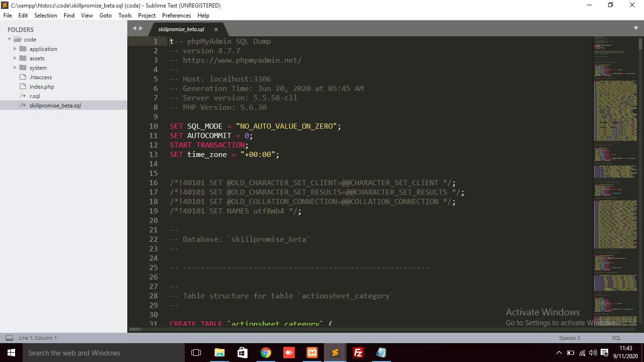This screenshot has width=644, height=362.
Task: Expand the assets folder
Action: pyautogui.click(x=15, y=58)
